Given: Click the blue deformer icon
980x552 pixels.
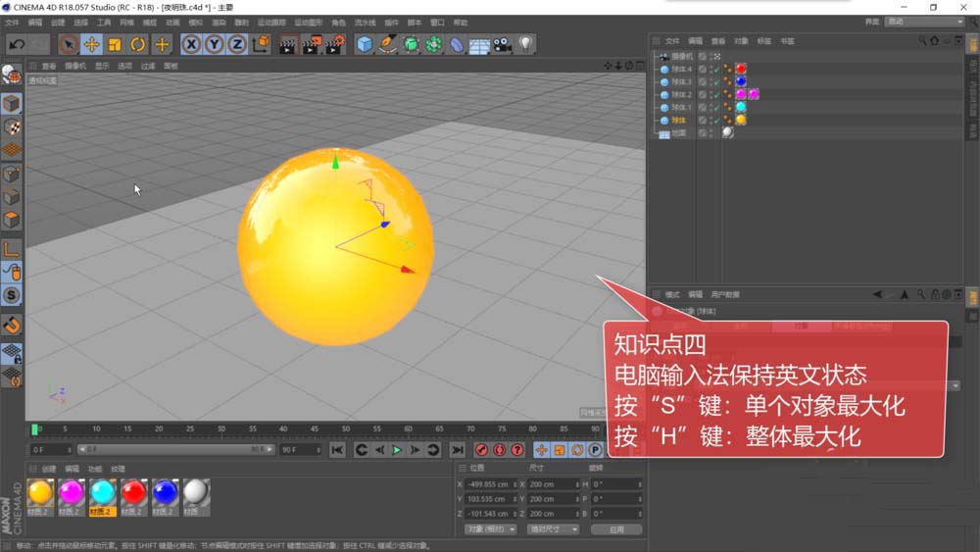Looking at the screenshot, I should click(457, 44).
